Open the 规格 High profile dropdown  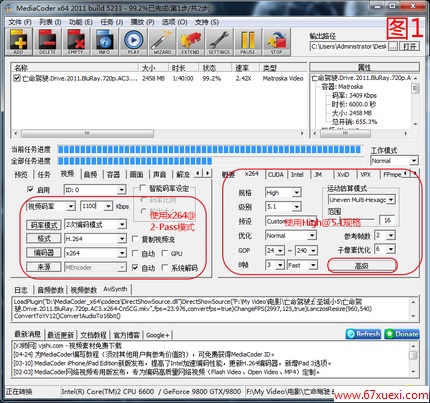click(283, 192)
